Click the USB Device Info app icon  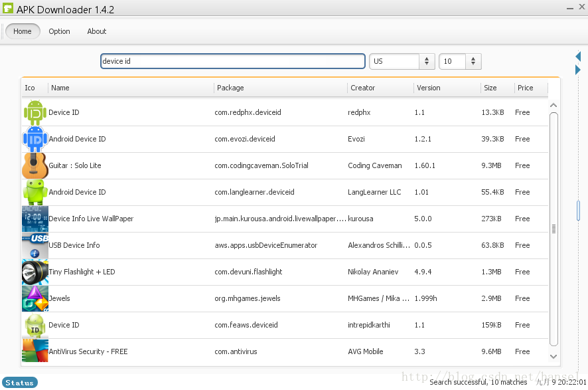pos(35,245)
